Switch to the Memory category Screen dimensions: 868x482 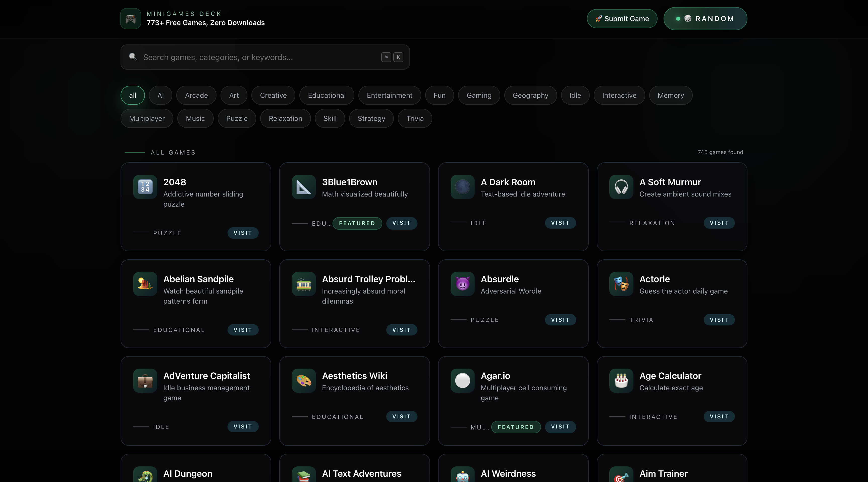click(x=671, y=95)
